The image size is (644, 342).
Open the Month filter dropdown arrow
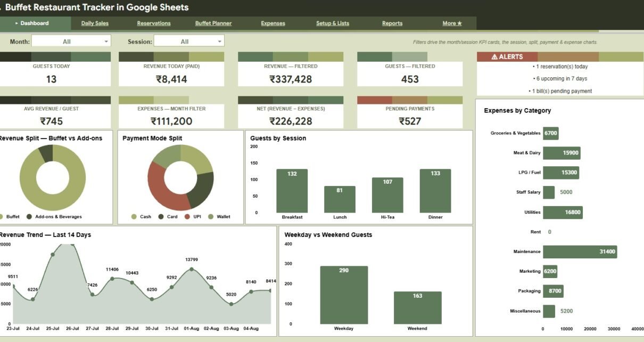pyautogui.click(x=106, y=42)
